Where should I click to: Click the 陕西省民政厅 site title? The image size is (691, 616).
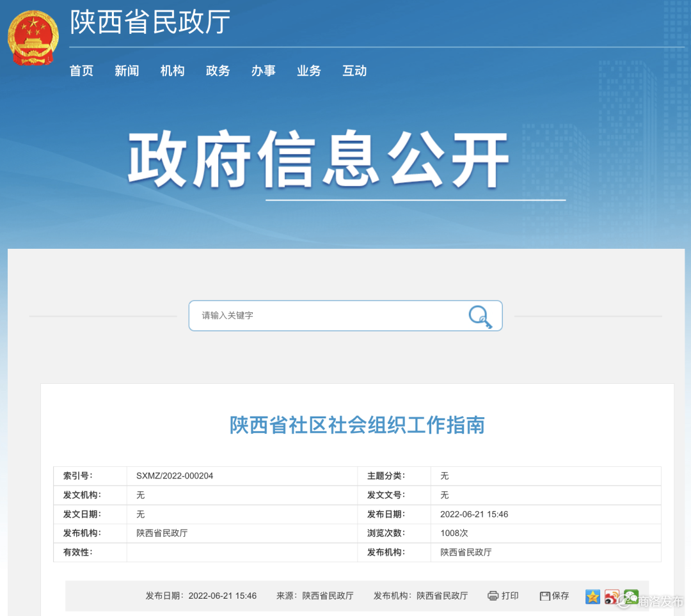pos(150,22)
